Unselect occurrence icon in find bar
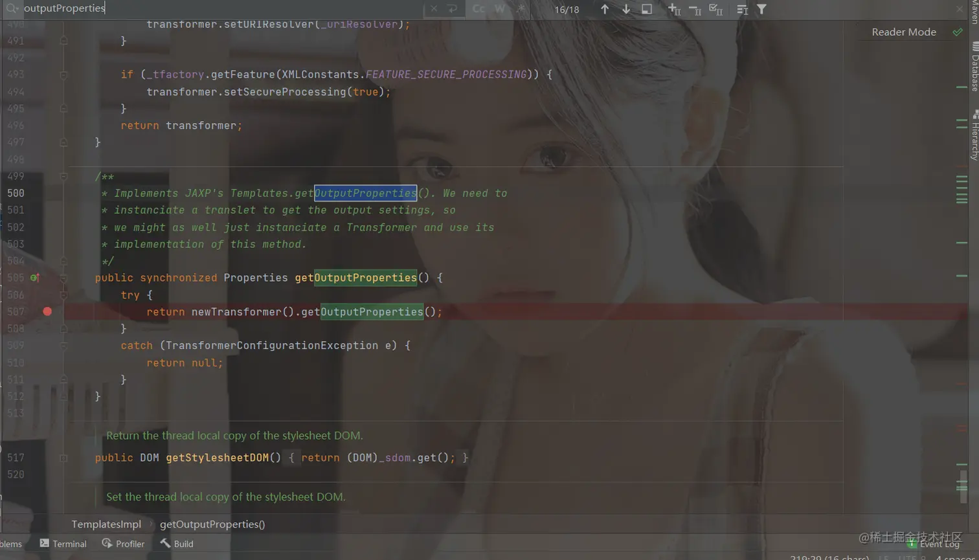The width and height of the screenshot is (979, 560). pyautogui.click(x=695, y=9)
